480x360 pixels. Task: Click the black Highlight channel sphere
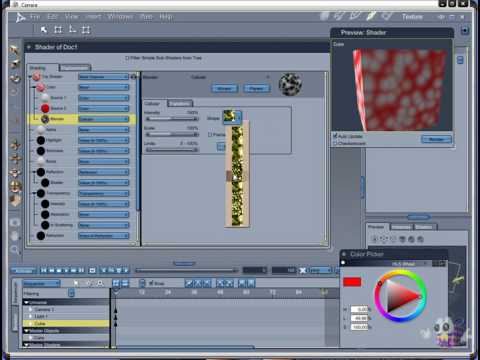click(41, 140)
